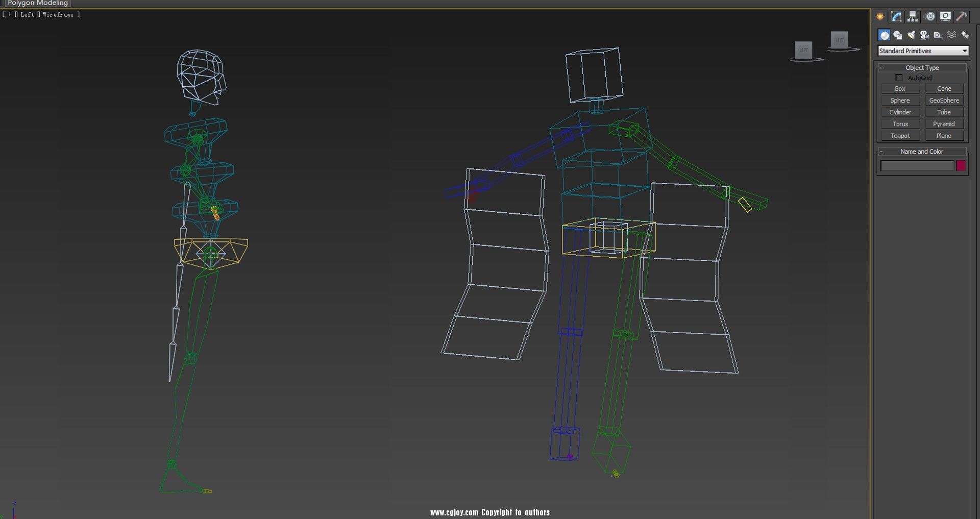Select the blue leg bone on the right rig
This screenshot has width=980, height=519.
pyautogui.click(x=569, y=332)
